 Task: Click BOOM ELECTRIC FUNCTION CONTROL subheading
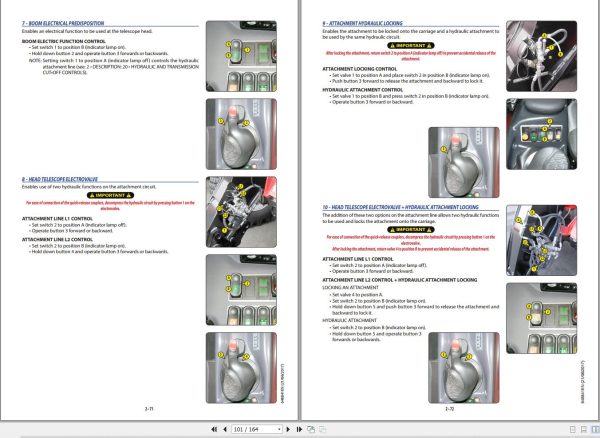(64, 41)
